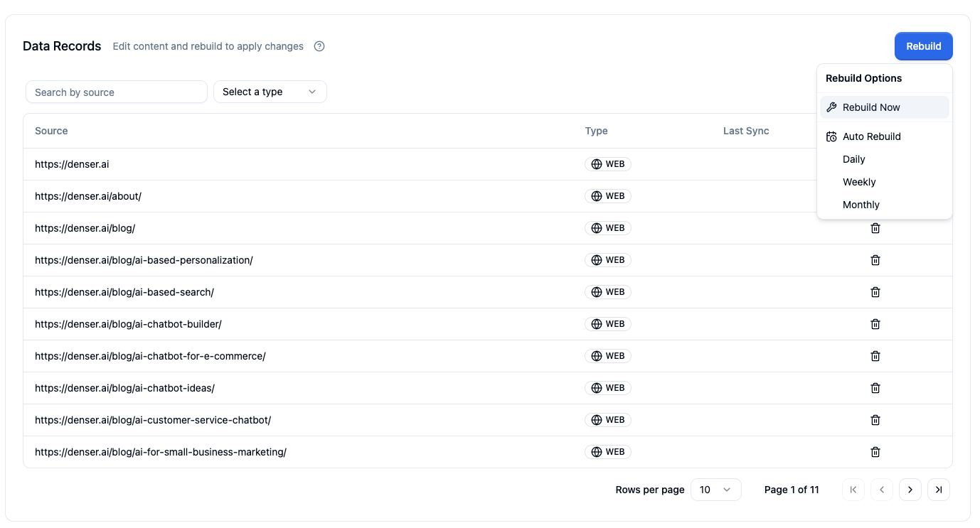Pick the Monthly auto rebuild option
The width and height of the screenshot is (980, 528).
click(884, 205)
